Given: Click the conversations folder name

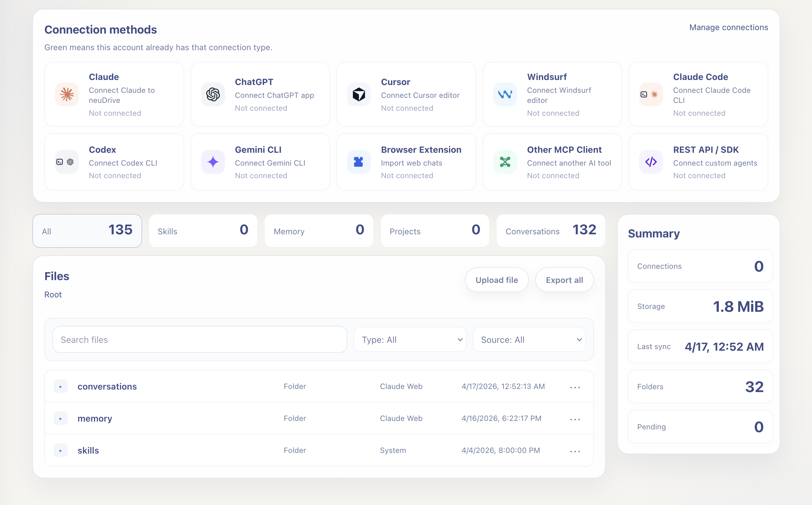Looking at the screenshot, I should pyautogui.click(x=107, y=386).
